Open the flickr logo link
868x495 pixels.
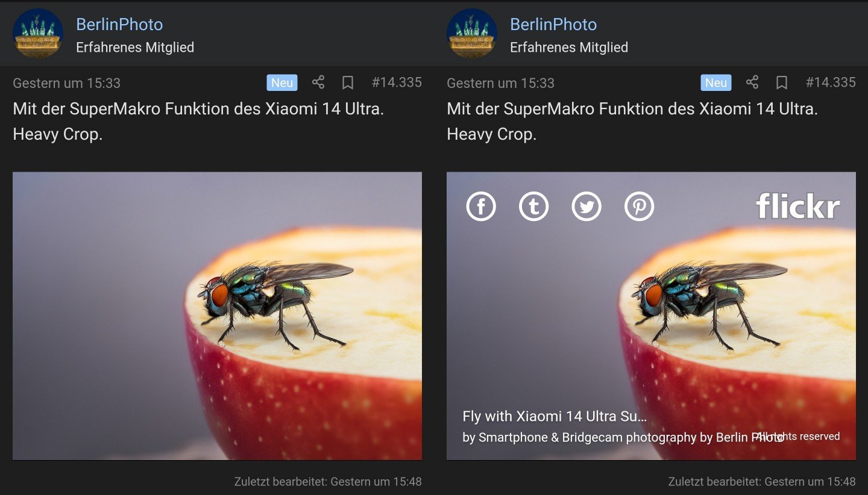[797, 206]
